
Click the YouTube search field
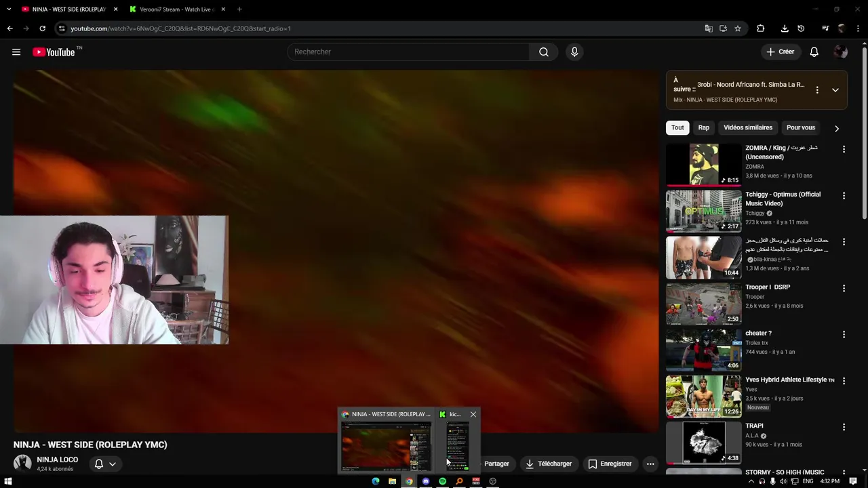(408, 52)
